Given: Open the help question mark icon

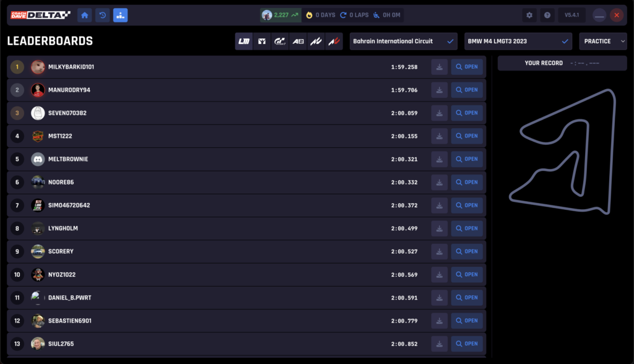Looking at the screenshot, I should [x=547, y=15].
